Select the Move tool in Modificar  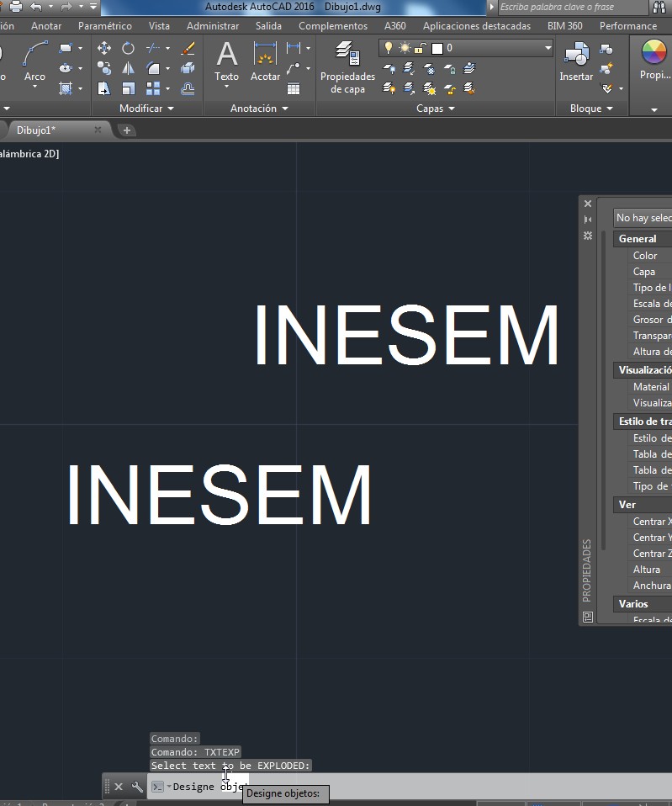[104, 48]
